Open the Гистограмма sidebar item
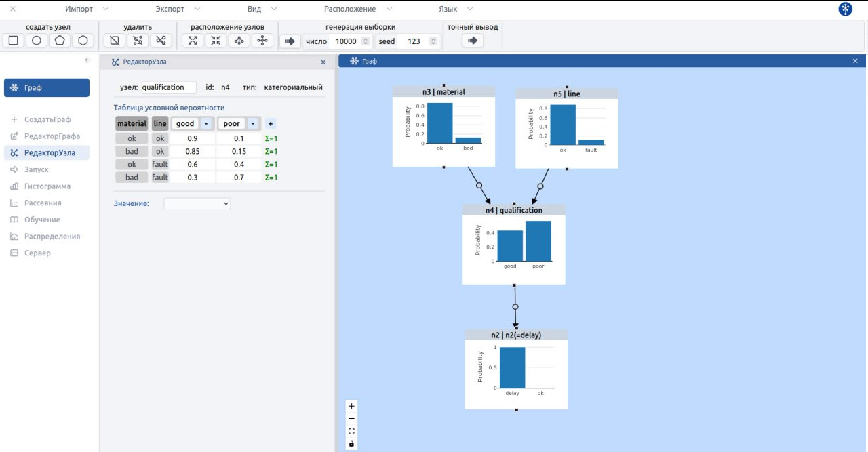868x452 pixels. (x=47, y=186)
